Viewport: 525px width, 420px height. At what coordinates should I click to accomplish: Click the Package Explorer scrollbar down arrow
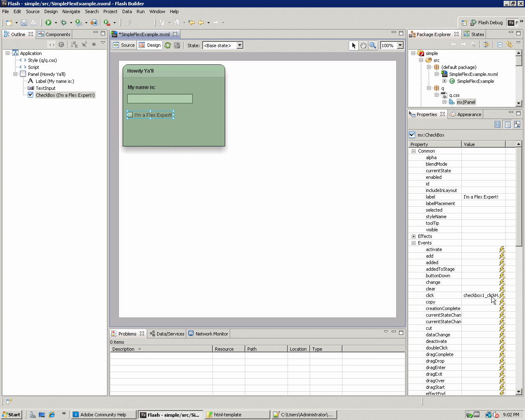[519, 103]
